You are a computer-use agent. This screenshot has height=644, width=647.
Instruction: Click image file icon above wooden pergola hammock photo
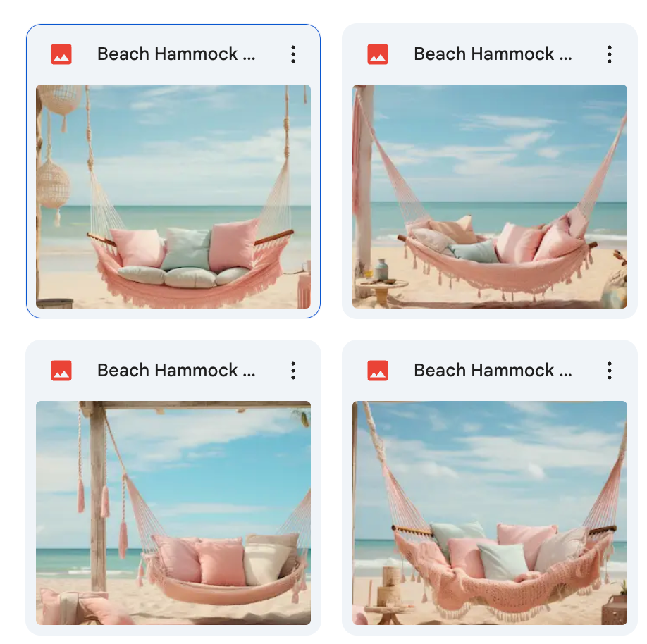coord(61,371)
